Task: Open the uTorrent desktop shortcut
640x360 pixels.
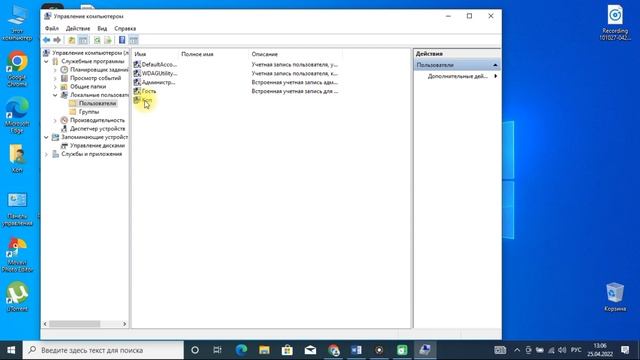Action: (17, 296)
